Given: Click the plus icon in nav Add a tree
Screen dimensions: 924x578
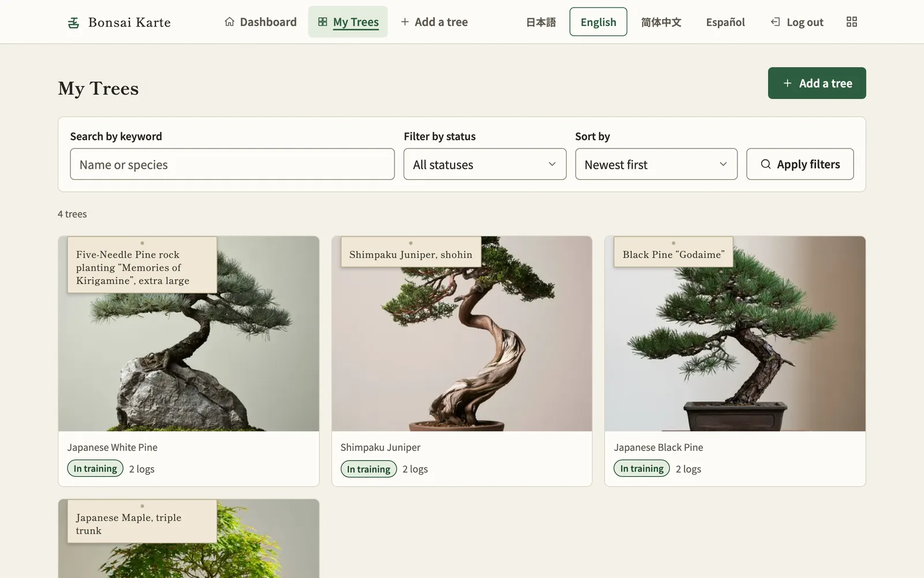Looking at the screenshot, I should tap(405, 22).
